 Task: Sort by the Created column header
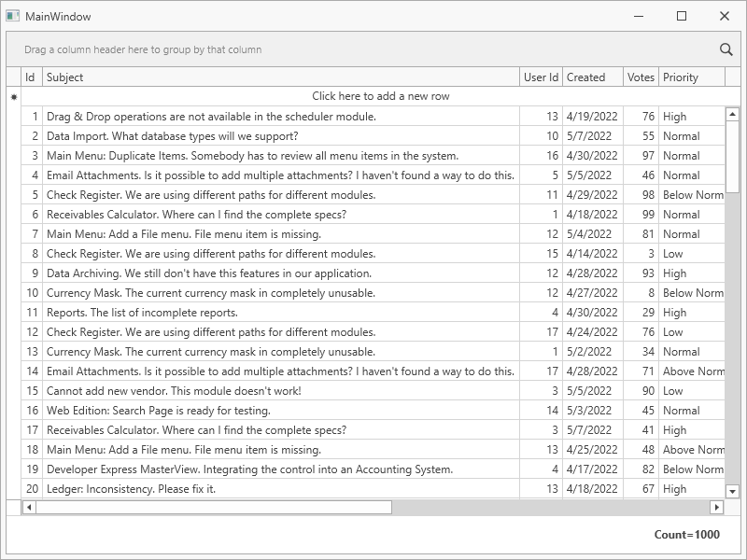coord(593,77)
